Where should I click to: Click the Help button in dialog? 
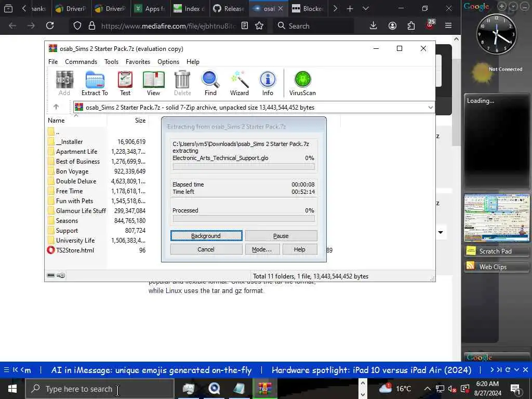(300, 249)
